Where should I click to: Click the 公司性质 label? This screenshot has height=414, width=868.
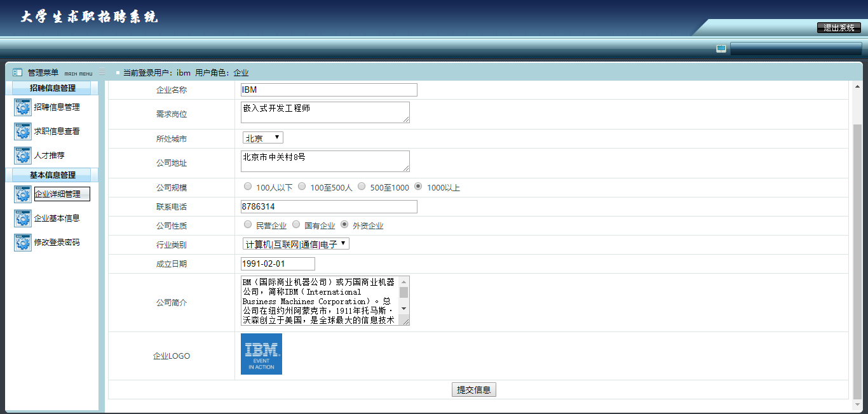[172, 226]
